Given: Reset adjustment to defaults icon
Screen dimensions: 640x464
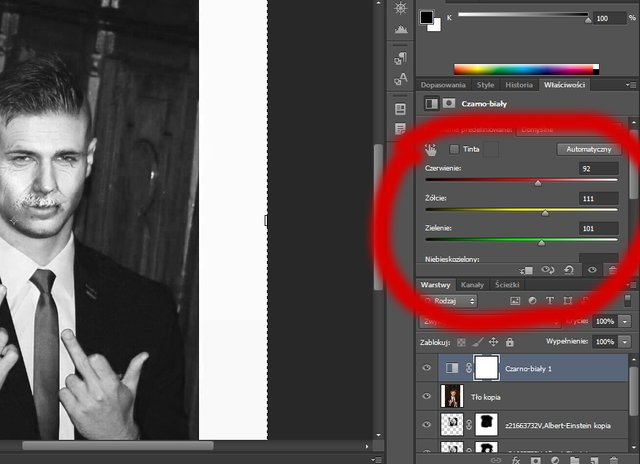Looking at the screenshot, I should click(569, 270).
